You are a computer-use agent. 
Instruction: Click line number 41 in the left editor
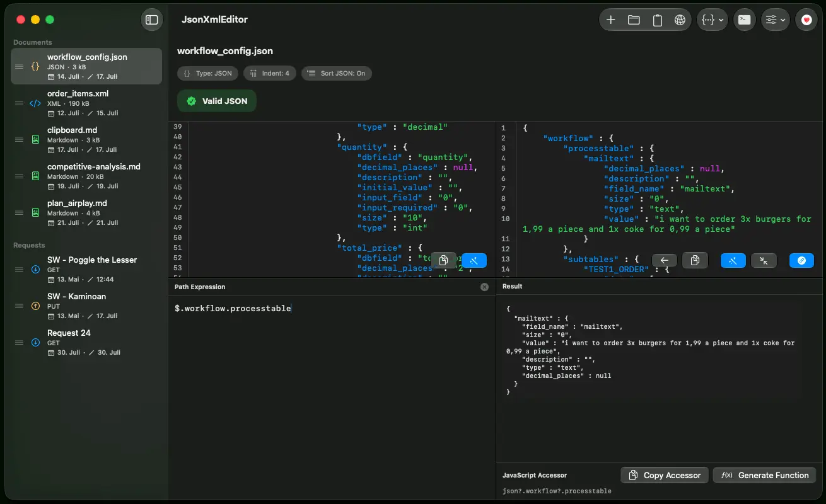coord(177,147)
